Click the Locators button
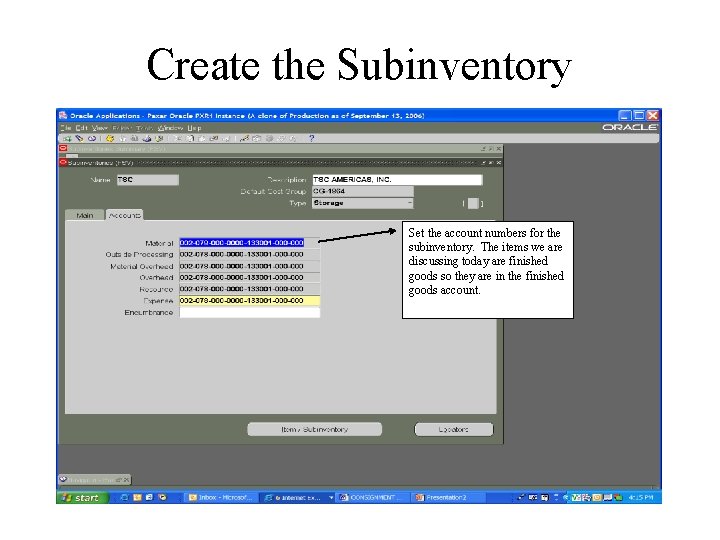The width and height of the screenshot is (720, 540). coord(454,429)
